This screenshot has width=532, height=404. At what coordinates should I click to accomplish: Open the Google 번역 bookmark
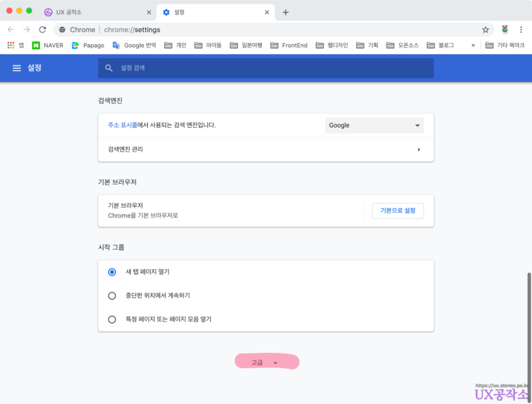134,45
